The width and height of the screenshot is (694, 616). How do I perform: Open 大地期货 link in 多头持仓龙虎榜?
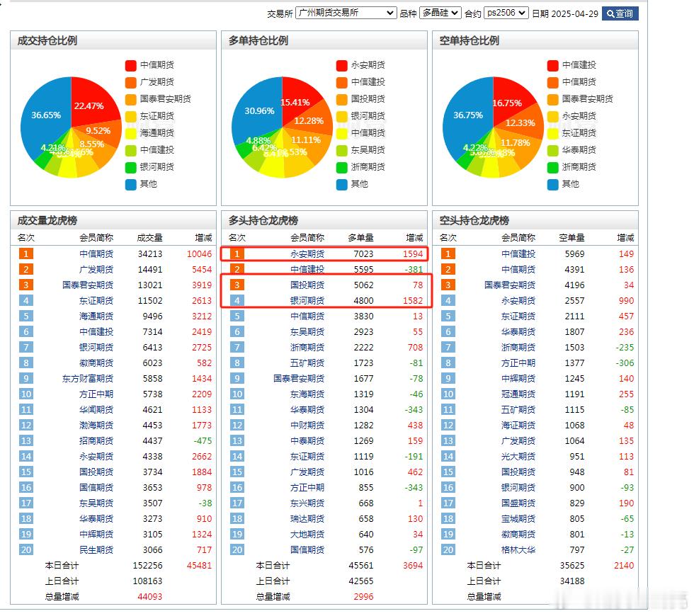(x=307, y=535)
